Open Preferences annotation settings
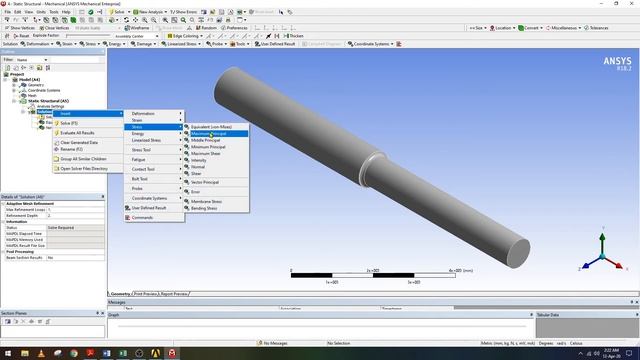 coord(234,28)
